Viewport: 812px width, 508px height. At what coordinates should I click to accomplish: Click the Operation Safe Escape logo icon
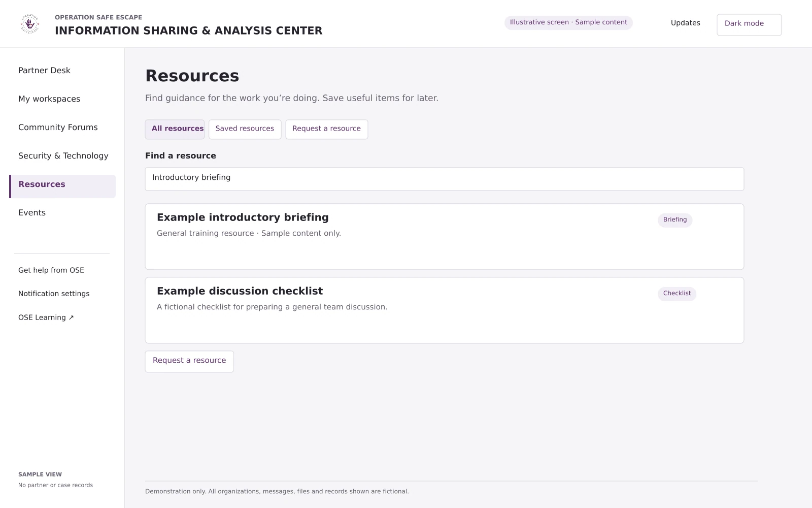click(x=30, y=24)
